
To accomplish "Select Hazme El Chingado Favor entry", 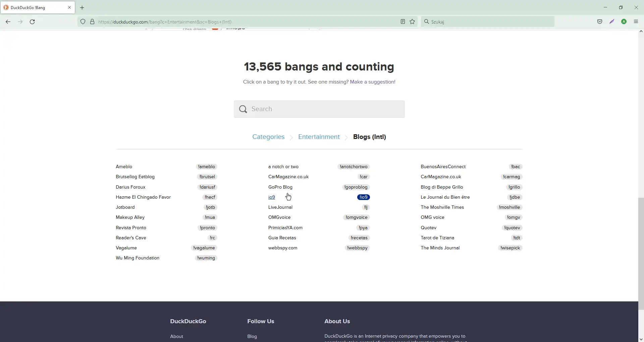I will (x=143, y=197).
